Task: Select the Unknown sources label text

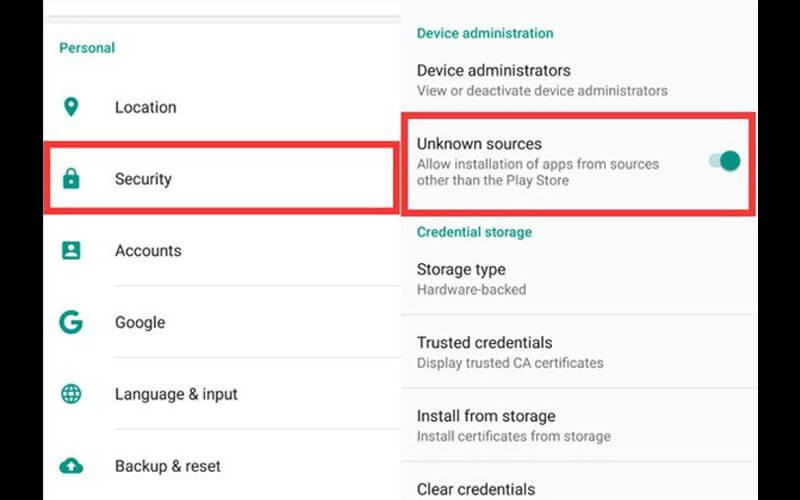Action: pos(479,144)
